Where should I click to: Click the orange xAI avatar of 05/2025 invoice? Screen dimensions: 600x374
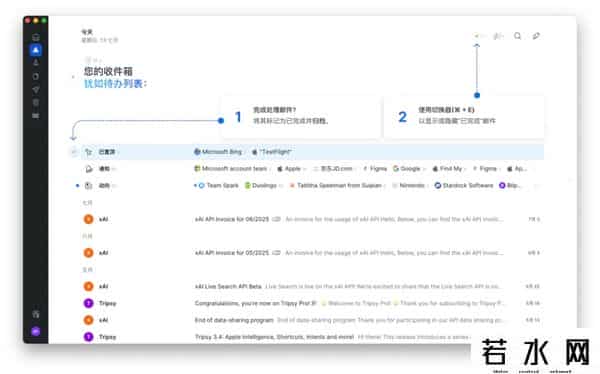[88, 253]
